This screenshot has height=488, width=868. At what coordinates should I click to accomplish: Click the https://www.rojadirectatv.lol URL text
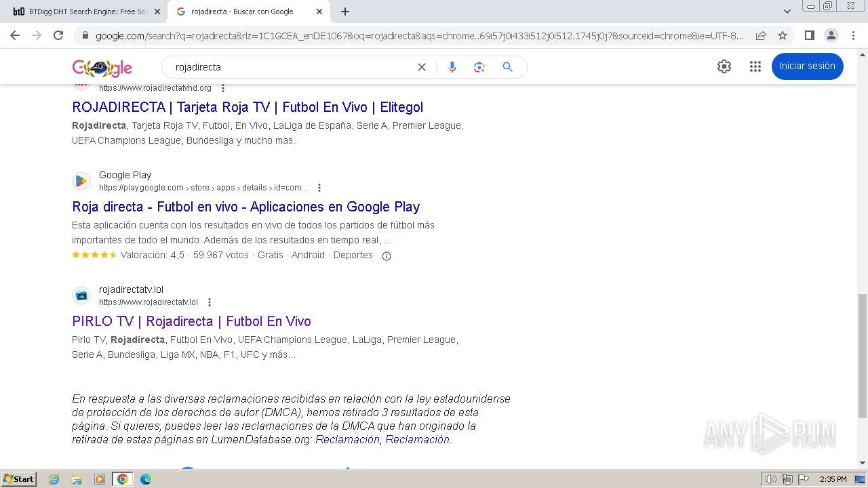(x=149, y=302)
